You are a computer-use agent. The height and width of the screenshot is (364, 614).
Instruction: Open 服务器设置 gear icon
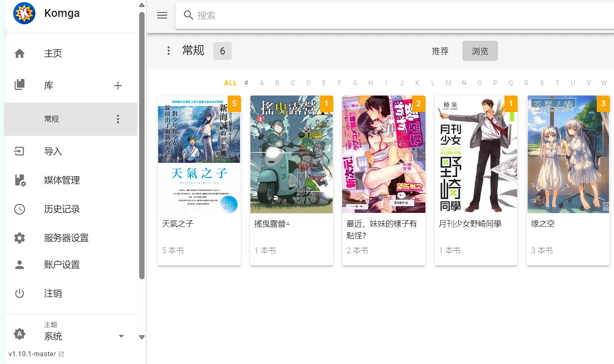(x=19, y=238)
